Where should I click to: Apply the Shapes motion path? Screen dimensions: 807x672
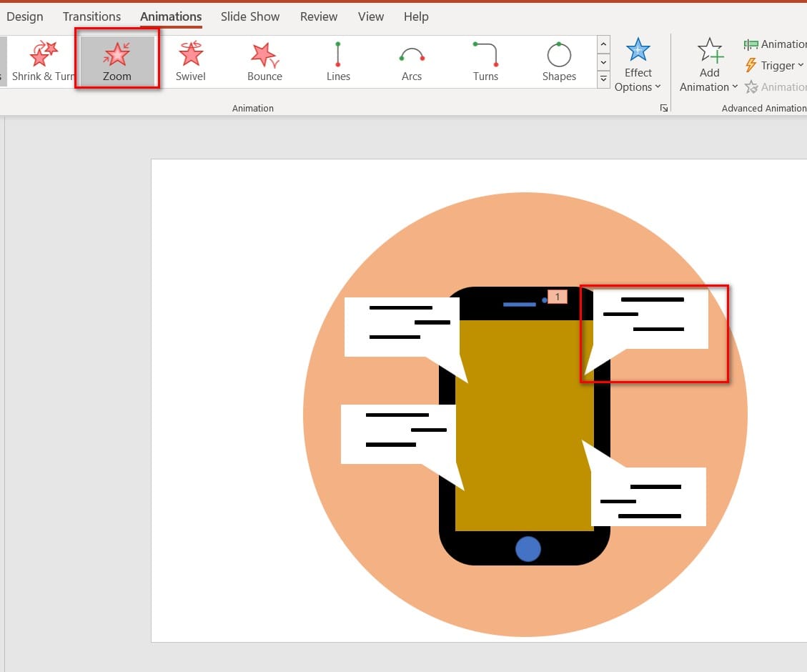559,61
